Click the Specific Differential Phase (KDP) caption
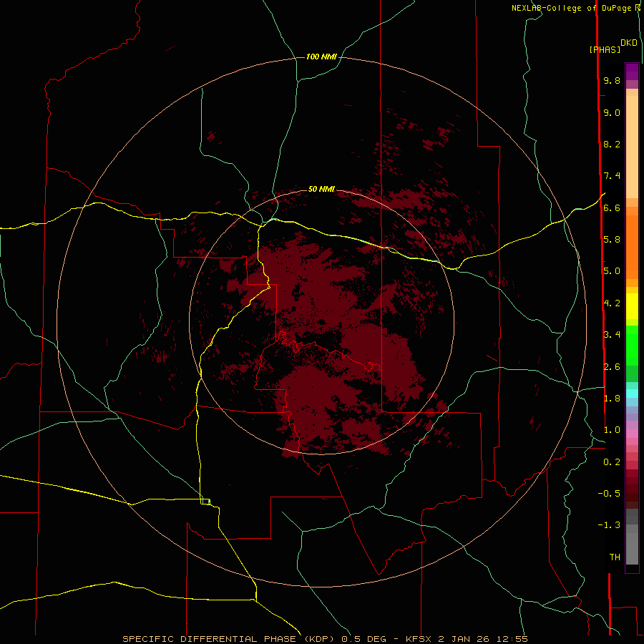Screen dimensions: 644x644 [228, 639]
